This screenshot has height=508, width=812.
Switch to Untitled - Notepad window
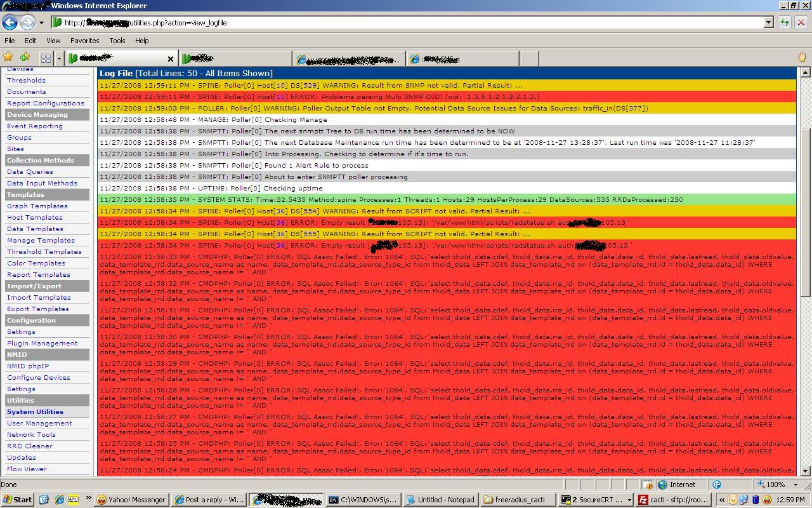click(x=441, y=500)
